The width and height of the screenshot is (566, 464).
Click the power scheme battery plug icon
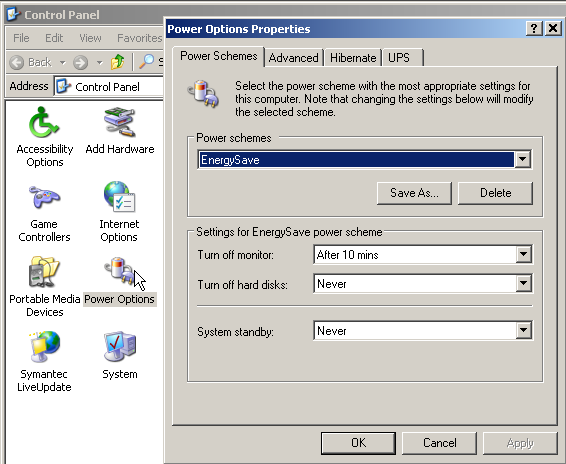[x=203, y=93]
